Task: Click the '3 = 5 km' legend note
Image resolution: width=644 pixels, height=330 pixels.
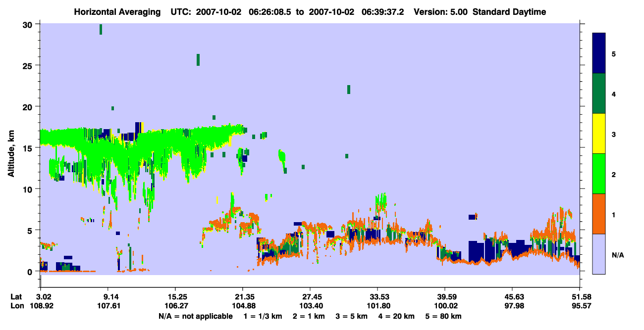Action: click(352, 316)
